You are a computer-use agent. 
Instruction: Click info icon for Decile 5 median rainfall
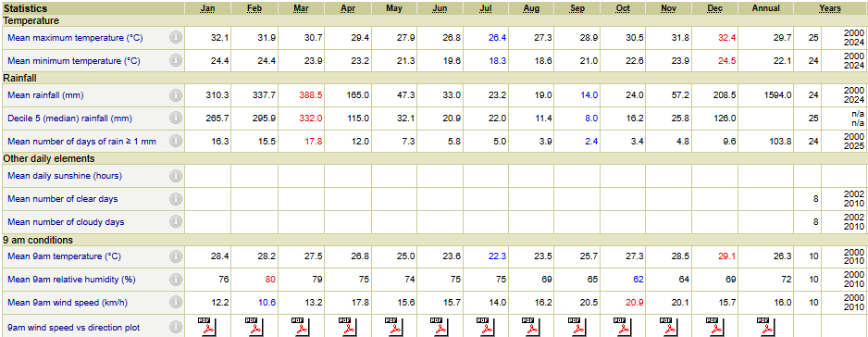(x=176, y=119)
